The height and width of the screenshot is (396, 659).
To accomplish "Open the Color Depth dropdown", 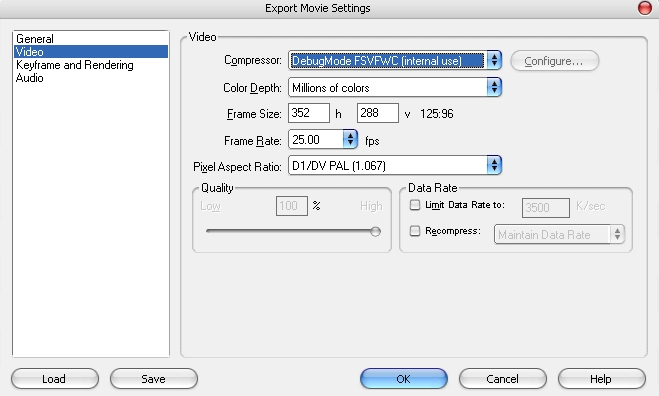I will point(395,87).
